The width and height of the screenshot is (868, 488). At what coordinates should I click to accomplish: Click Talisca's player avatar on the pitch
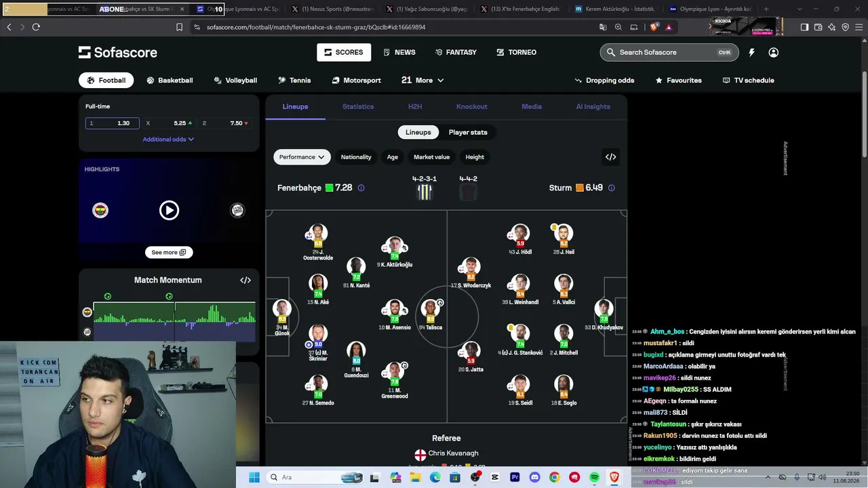point(431,308)
